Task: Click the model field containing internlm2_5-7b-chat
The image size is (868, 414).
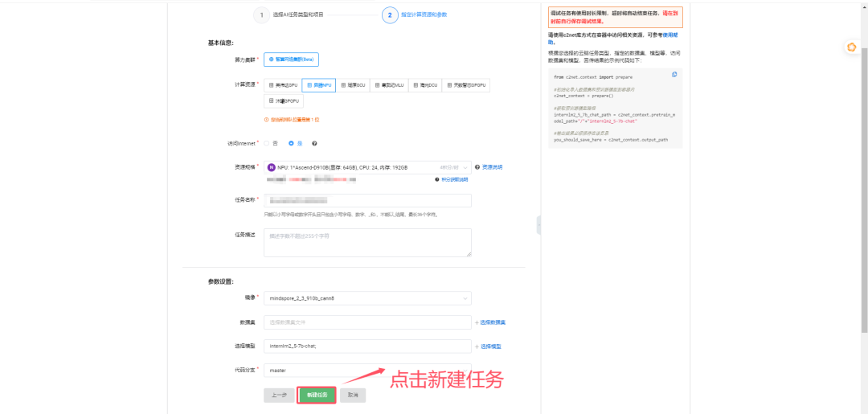Action: point(367,346)
